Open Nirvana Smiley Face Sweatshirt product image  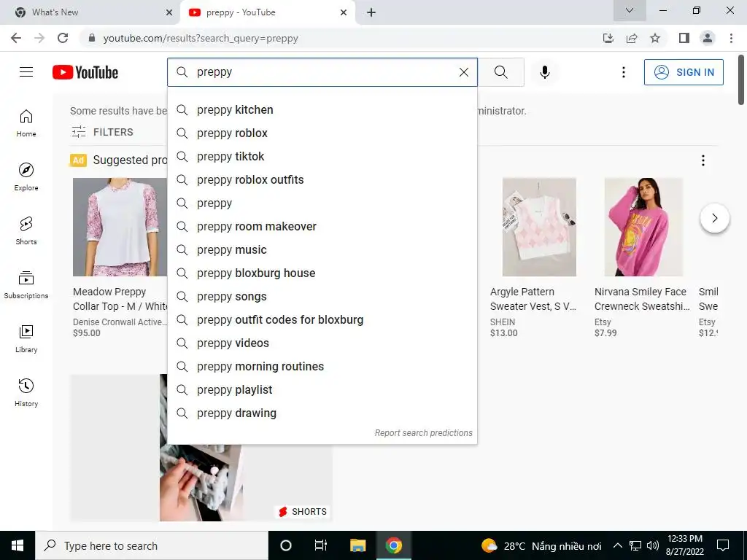tap(643, 227)
